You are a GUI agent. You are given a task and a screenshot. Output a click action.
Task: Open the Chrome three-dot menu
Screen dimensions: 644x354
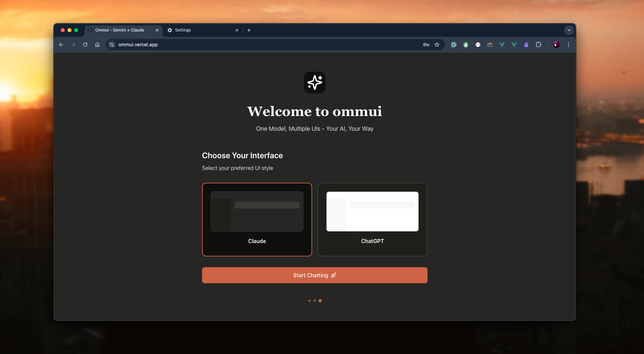(568, 45)
